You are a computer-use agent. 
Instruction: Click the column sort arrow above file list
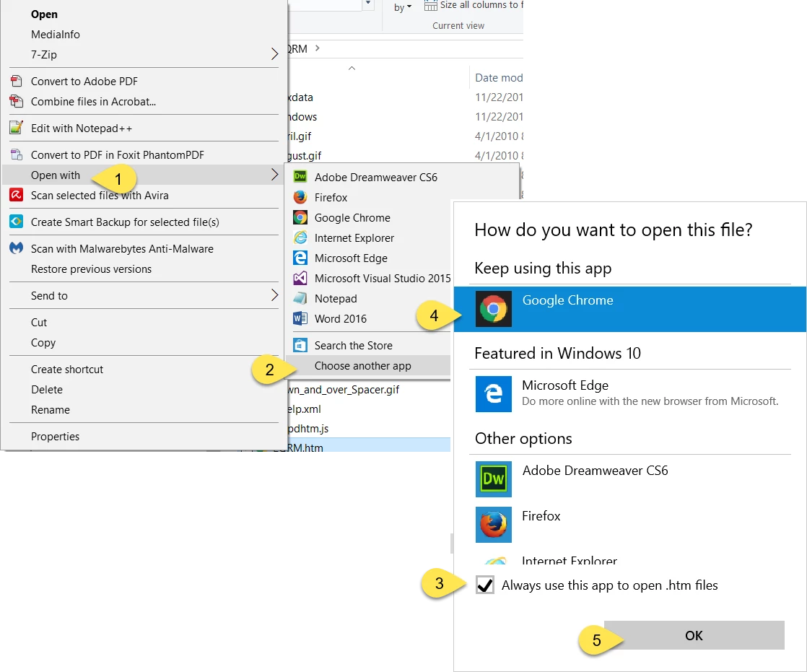click(352, 68)
